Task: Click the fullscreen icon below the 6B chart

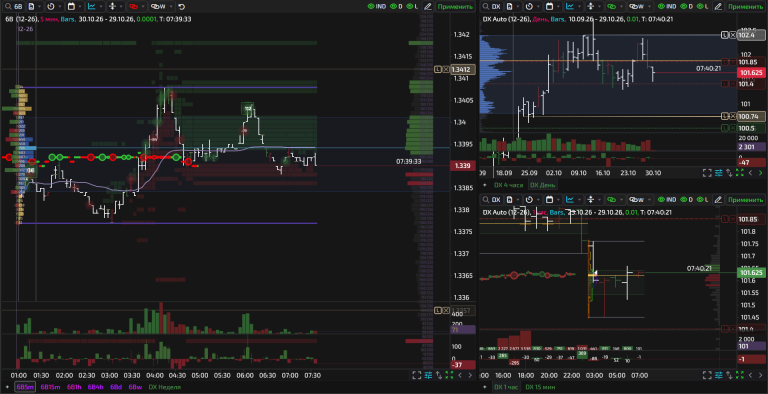Action: 416,375
